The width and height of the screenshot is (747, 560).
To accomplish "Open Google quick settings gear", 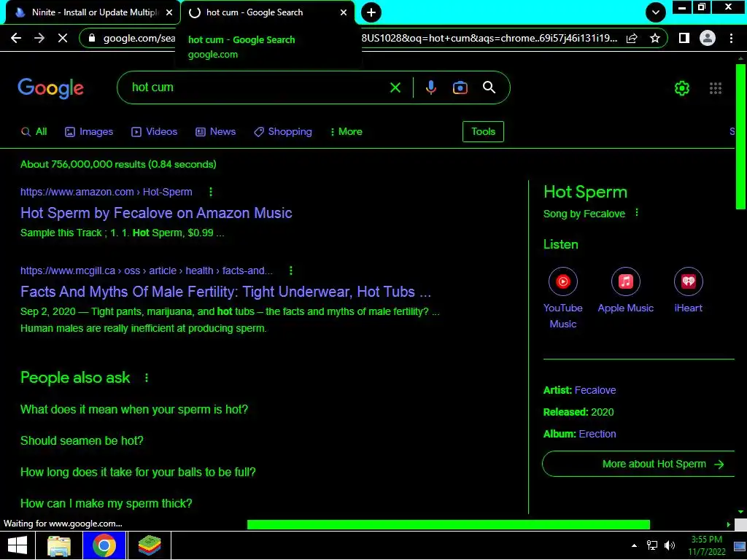I will [682, 88].
